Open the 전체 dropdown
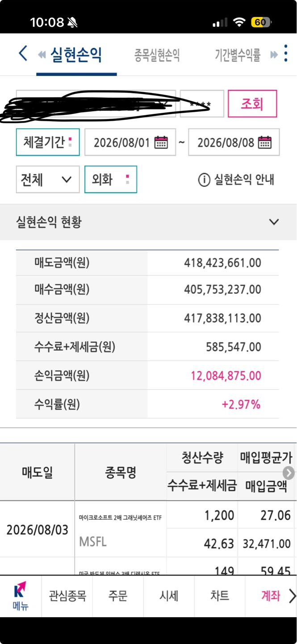297x644 pixels. pos(48,179)
